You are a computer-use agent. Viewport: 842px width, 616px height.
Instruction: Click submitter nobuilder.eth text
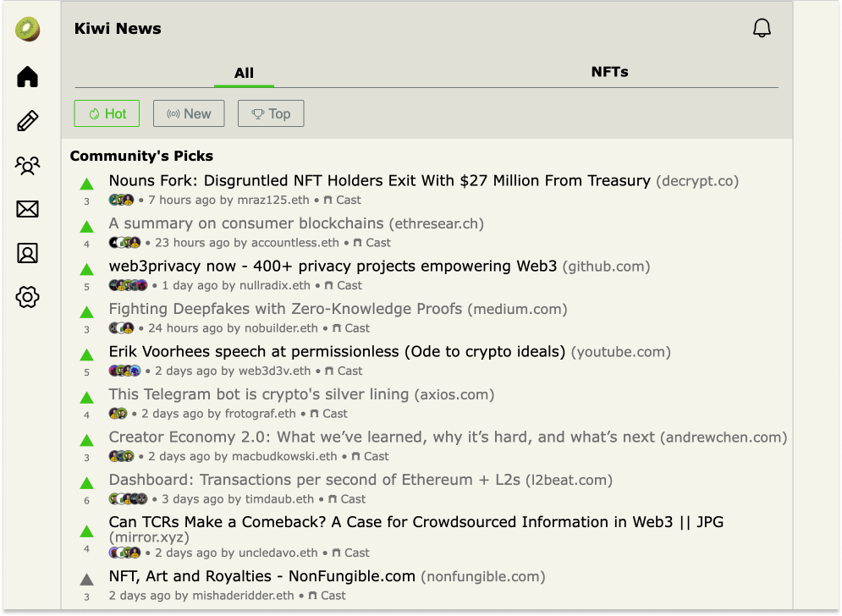point(282,328)
